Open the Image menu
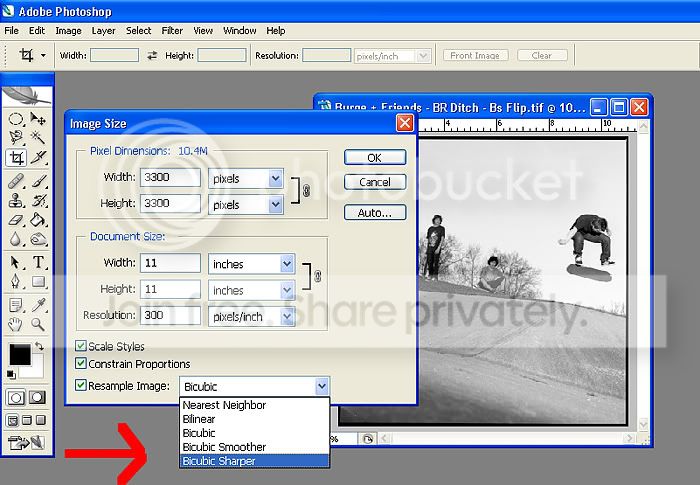Screen dimensions: 700x485 point(68,31)
